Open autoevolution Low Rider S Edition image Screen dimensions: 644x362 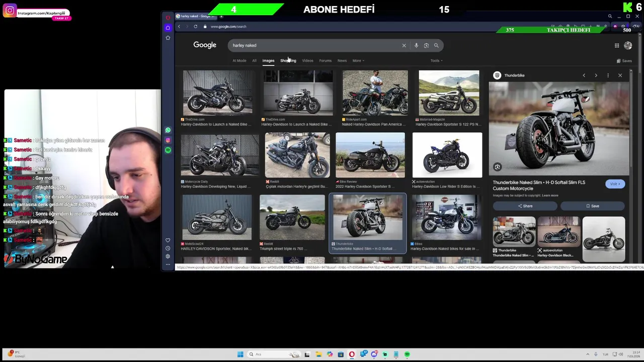[447, 155]
